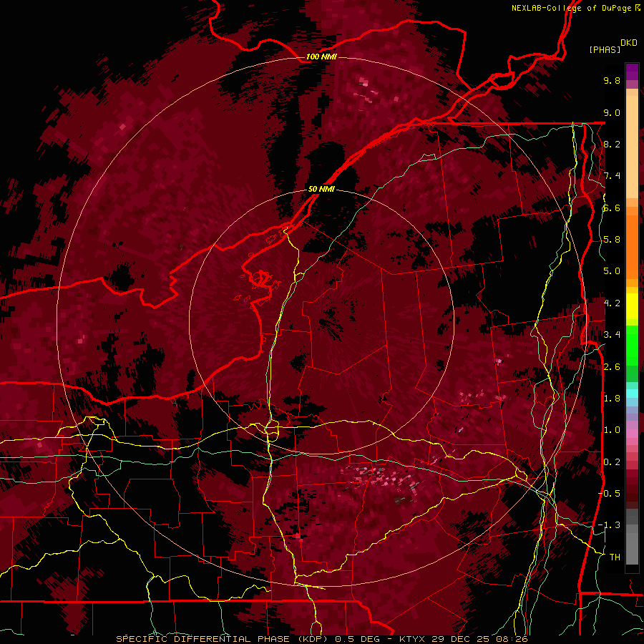Click the [PHAS] legend label

tap(605, 49)
